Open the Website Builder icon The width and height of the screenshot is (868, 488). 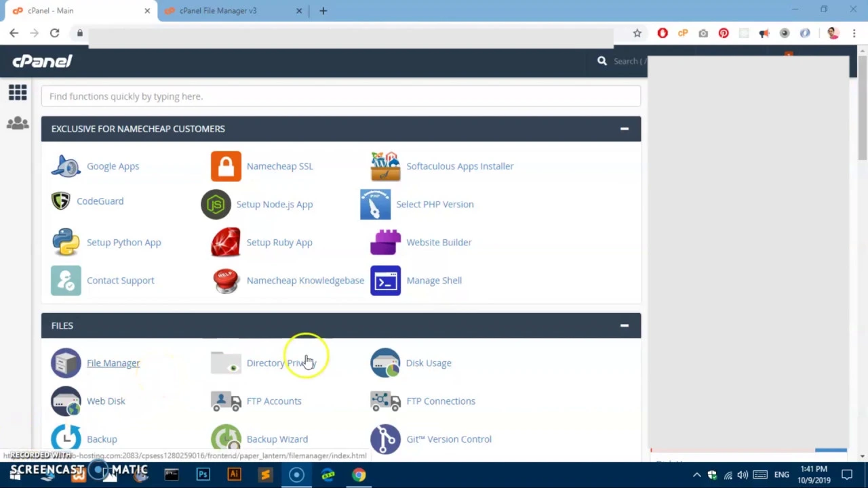[x=385, y=242]
